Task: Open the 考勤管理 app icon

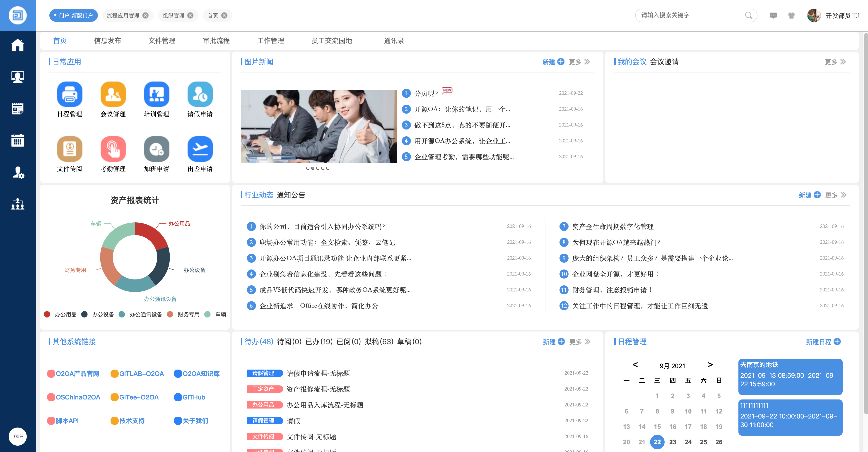Action: click(113, 149)
